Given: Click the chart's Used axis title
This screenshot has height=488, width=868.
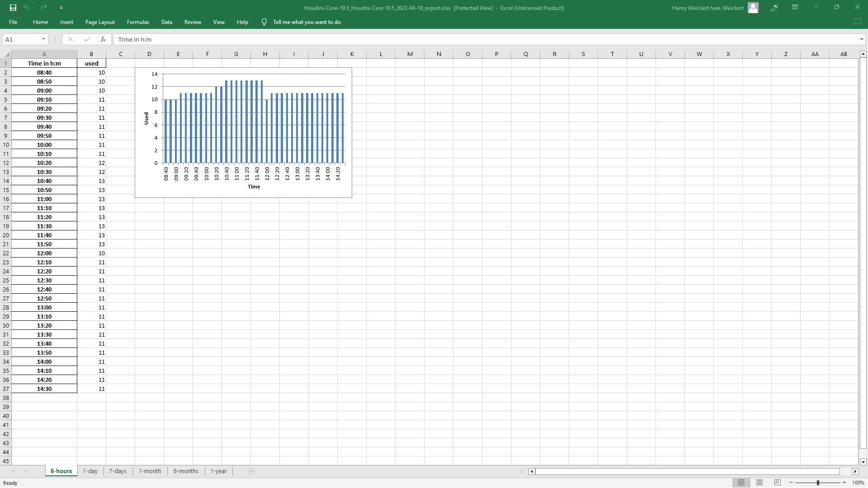Looking at the screenshot, I should coord(146,118).
